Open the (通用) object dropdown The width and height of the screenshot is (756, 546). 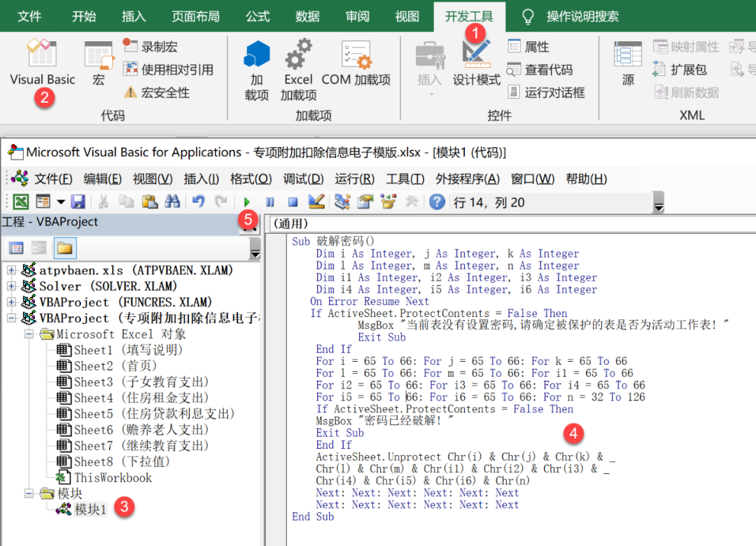click(512, 224)
